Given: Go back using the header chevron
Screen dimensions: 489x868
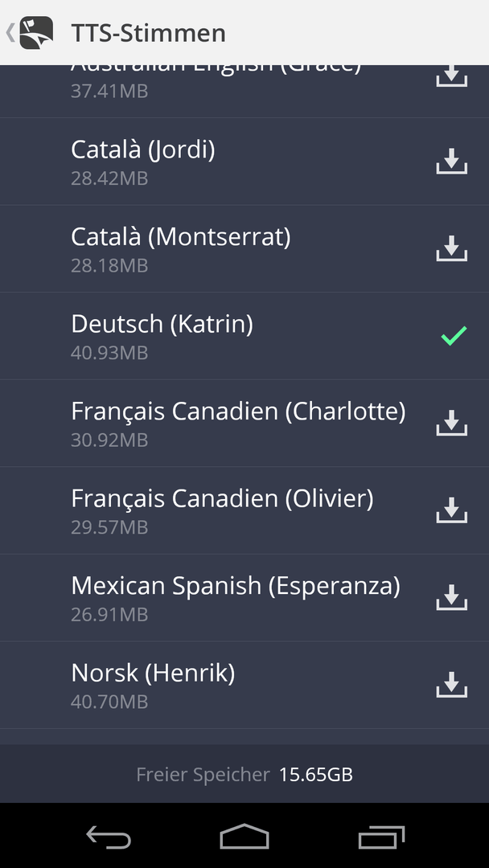Looking at the screenshot, I should coord(10,33).
